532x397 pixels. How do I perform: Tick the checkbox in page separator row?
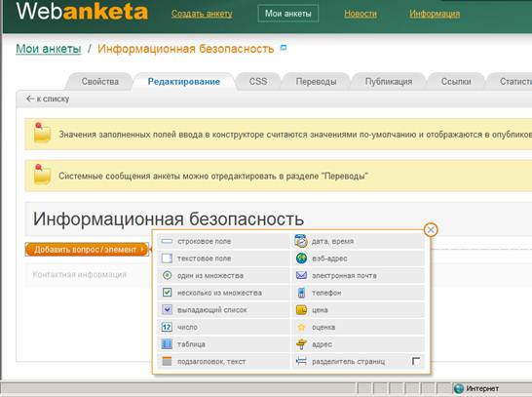[416, 361]
